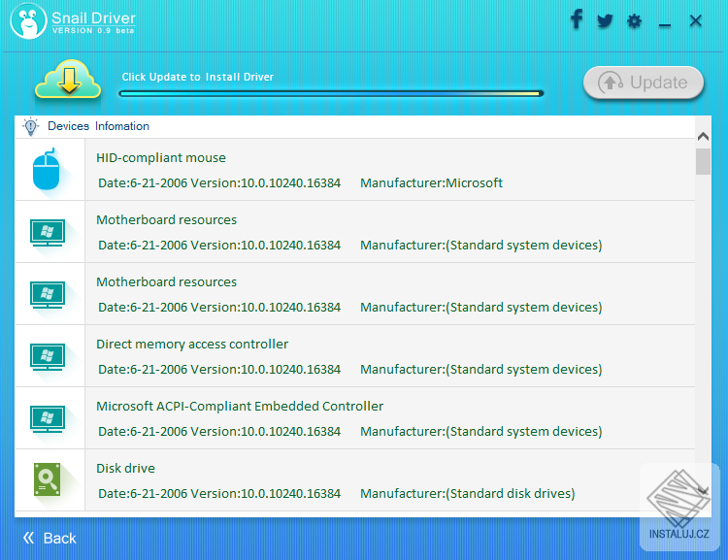Click the Devices Information lightbulb icon
The height and width of the screenshot is (560, 728).
pyautogui.click(x=31, y=126)
